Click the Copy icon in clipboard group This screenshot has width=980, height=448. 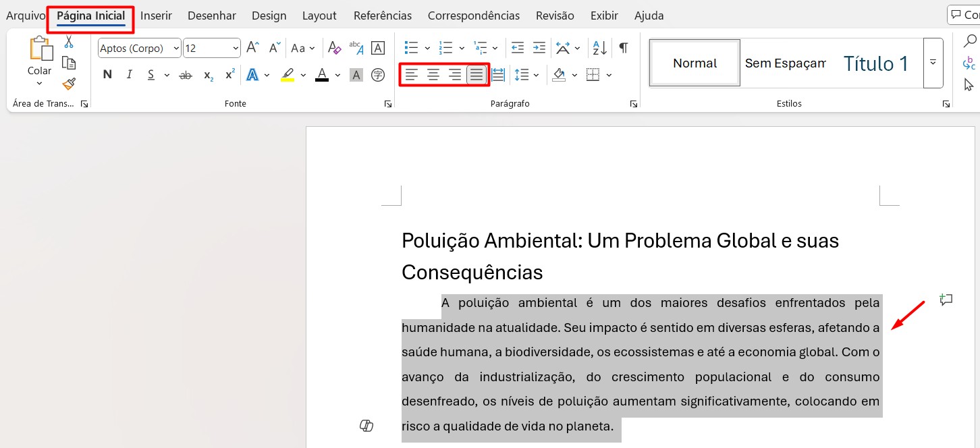[x=68, y=63]
